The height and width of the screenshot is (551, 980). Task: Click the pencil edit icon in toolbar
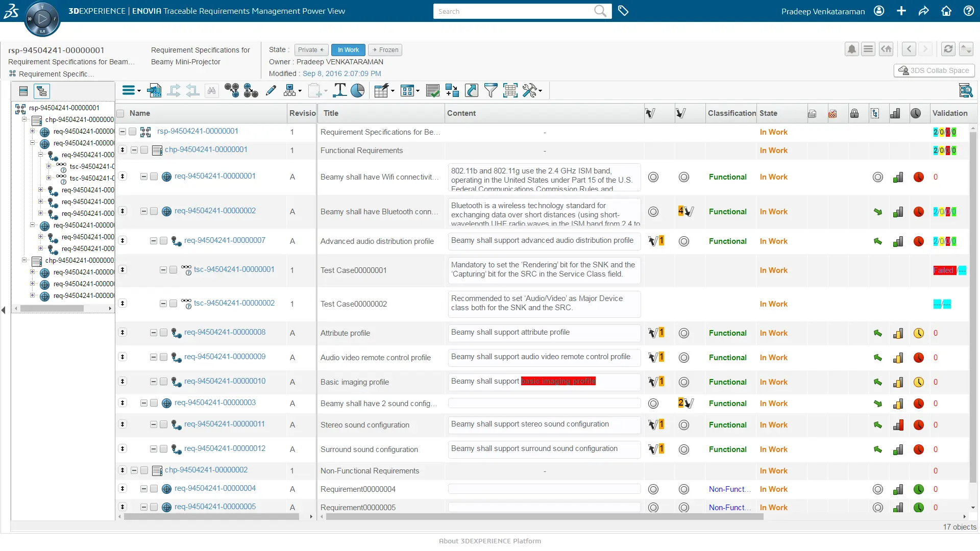(x=271, y=91)
